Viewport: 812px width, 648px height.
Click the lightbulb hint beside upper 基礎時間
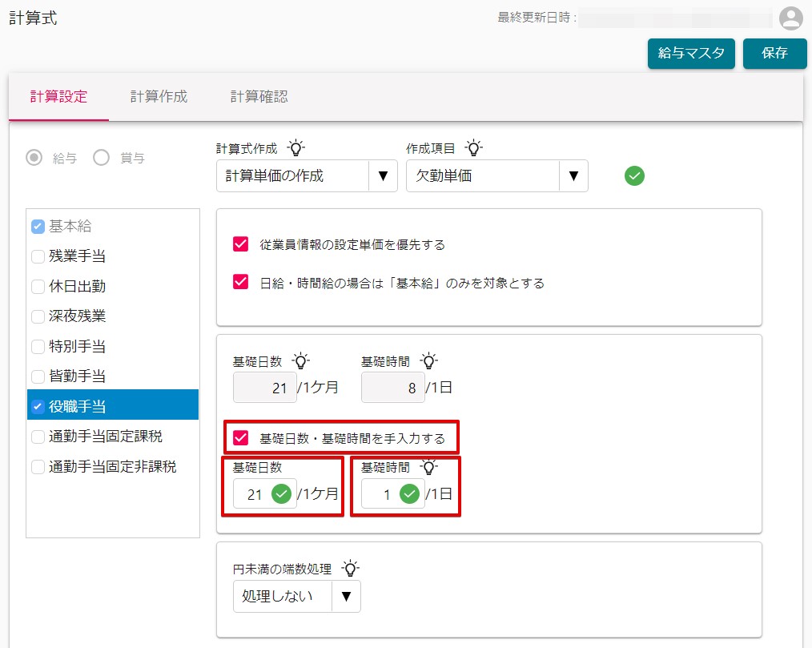[x=428, y=361]
